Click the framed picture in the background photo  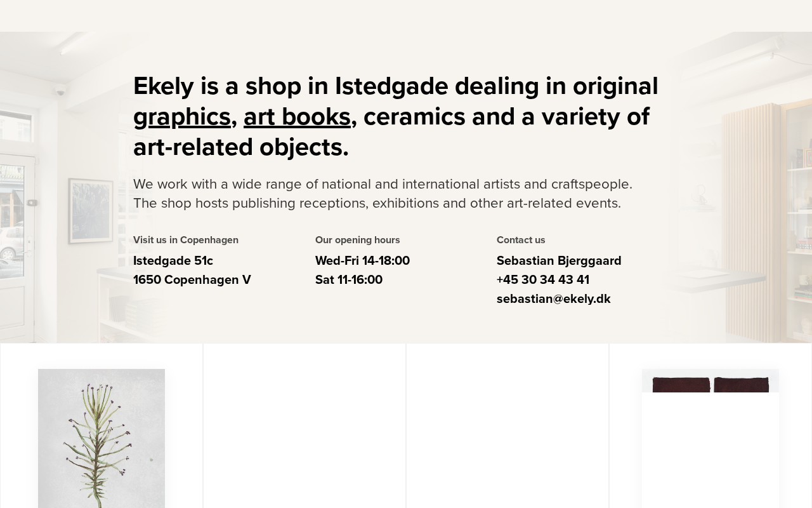[x=91, y=211]
